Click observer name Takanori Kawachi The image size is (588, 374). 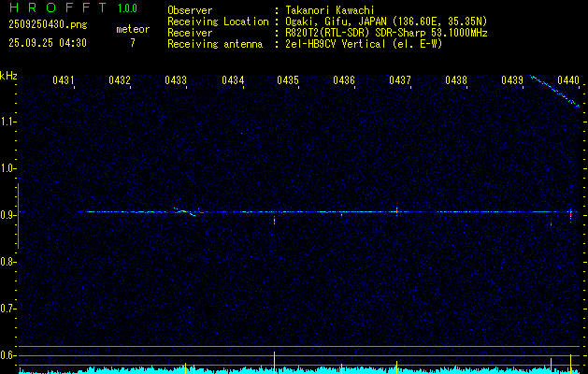tap(330, 10)
